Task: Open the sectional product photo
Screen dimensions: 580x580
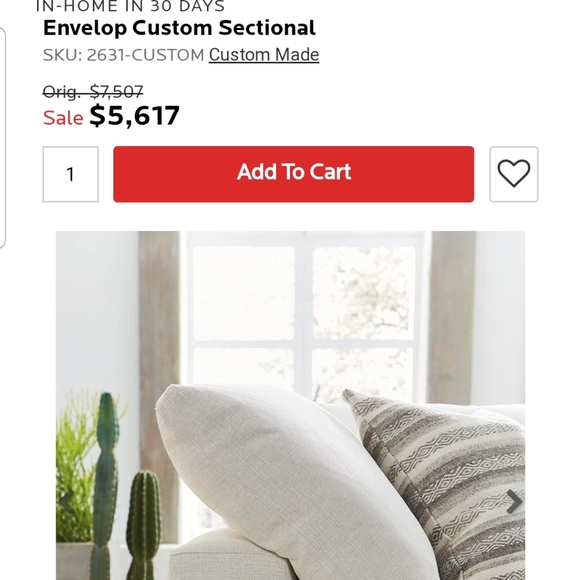Action: click(290, 405)
